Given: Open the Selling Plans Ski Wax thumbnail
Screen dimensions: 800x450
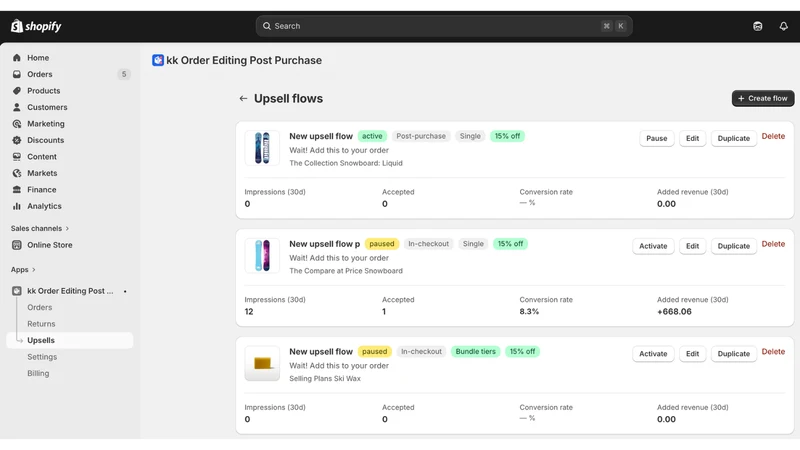Looking at the screenshot, I should pyautogui.click(x=262, y=363).
